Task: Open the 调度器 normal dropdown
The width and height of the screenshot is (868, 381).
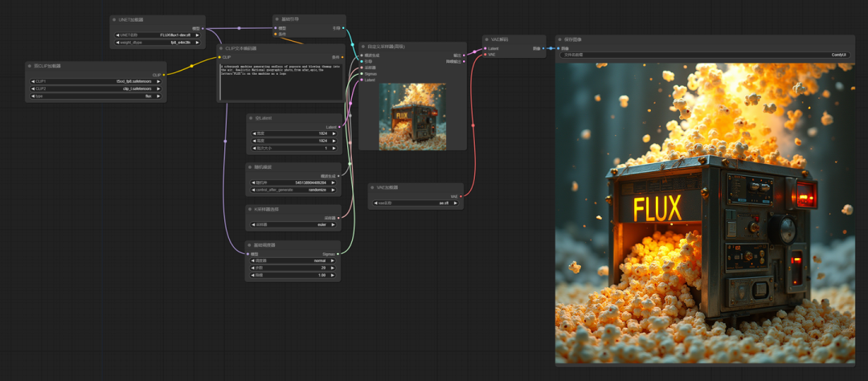Action: [293, 260]
